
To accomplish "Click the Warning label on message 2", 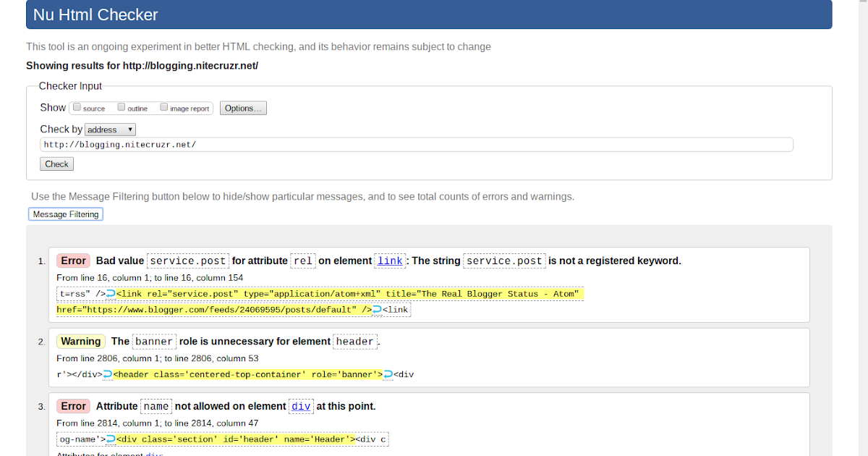I will pos(80,341).
